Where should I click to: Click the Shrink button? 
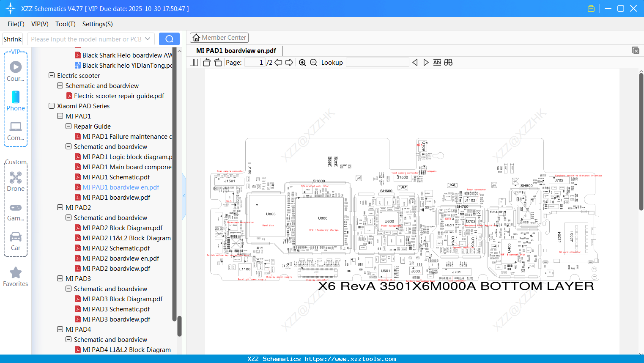tap(12, 38)
